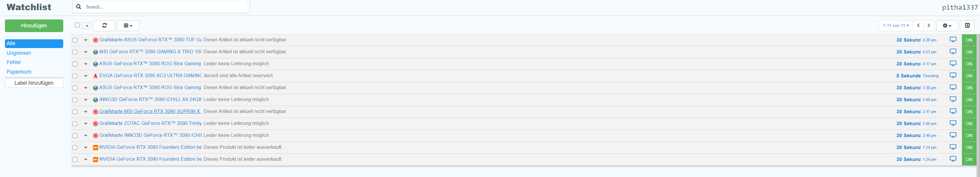980x177 pixels.
Task: Select the Papierkorb filter
Action: [19, 72]
